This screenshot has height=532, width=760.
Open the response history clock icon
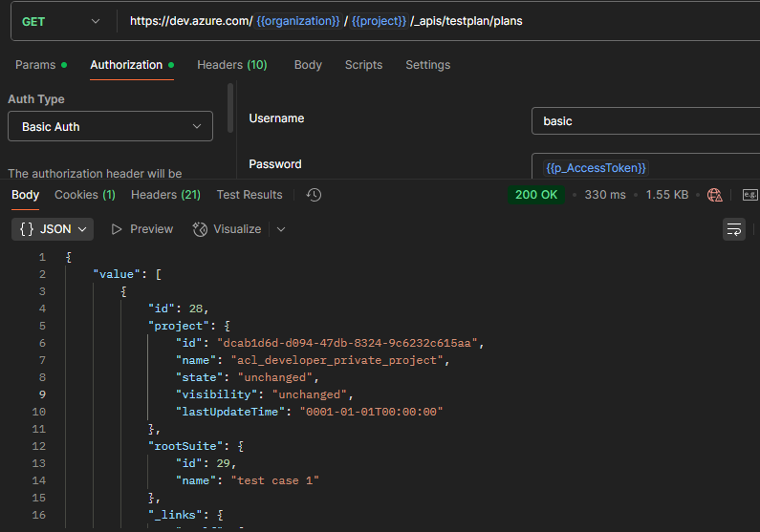pos(314,195)
